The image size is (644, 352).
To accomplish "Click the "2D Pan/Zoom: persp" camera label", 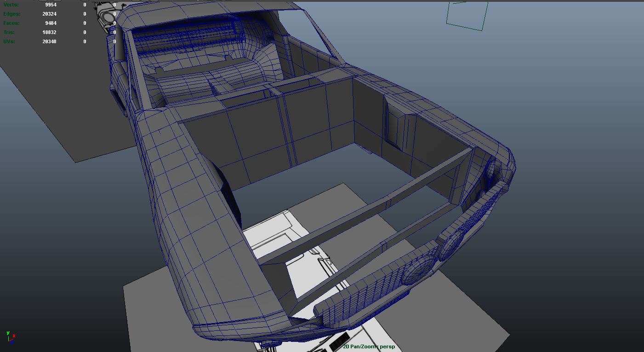I will tap(369, 346).
